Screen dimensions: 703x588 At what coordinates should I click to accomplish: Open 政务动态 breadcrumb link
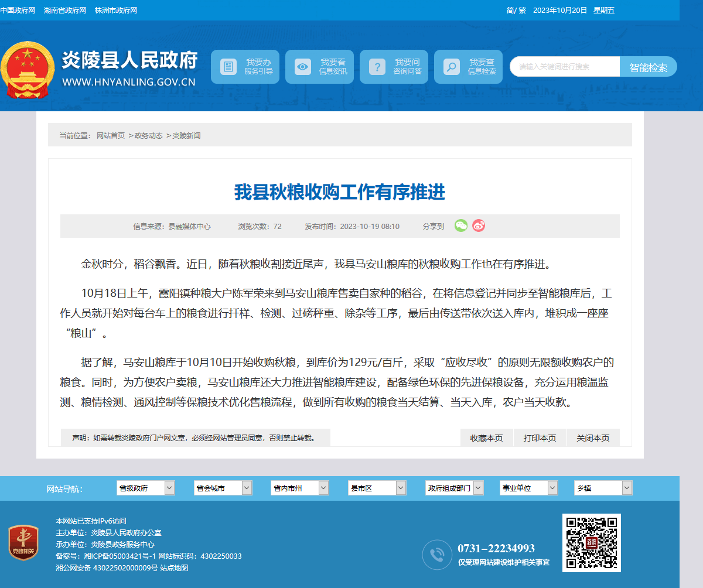point(149,136)
